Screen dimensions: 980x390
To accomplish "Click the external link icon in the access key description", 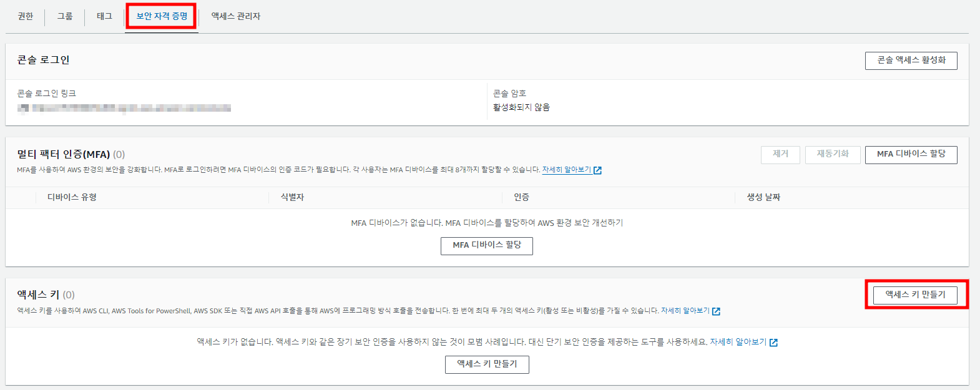I will click(716, 311).
